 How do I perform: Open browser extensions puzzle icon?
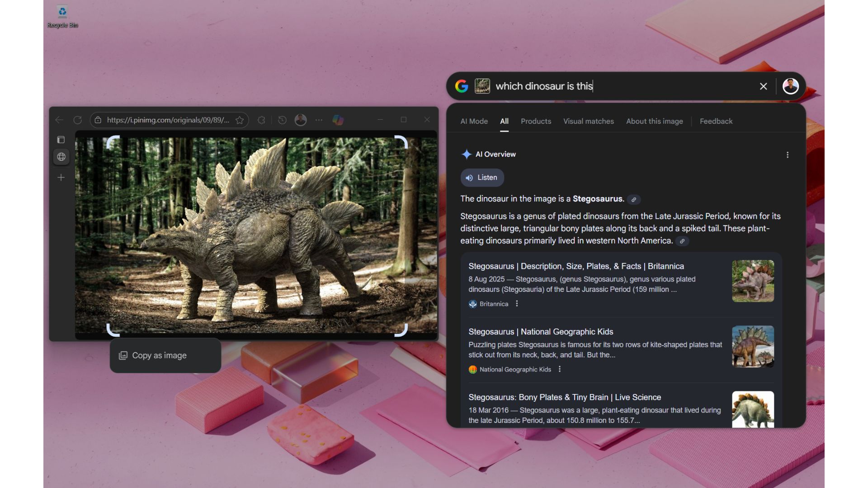261,120
